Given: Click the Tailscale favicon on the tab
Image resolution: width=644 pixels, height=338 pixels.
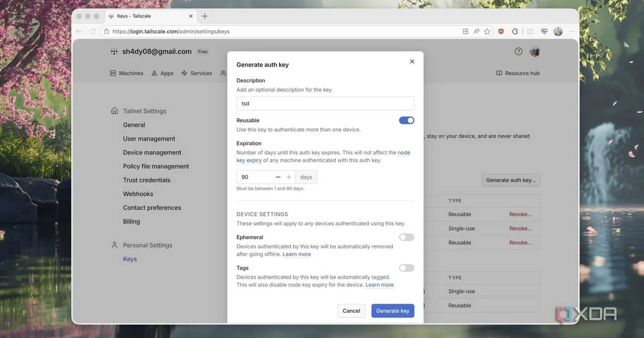Looking at the screenshot, I should click(111, 16).
